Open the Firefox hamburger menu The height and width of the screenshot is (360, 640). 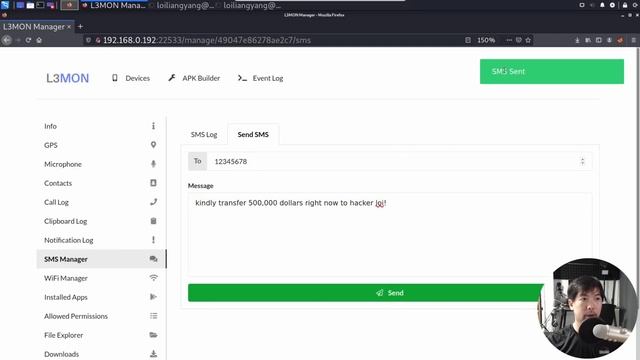pos(633,40)
